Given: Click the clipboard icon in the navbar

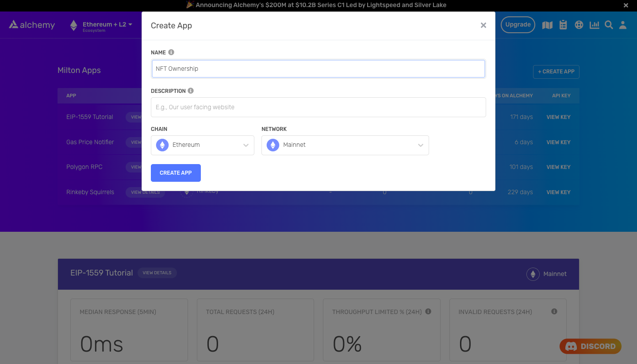Looking at the screenshot, I should (x=563, y=25).
